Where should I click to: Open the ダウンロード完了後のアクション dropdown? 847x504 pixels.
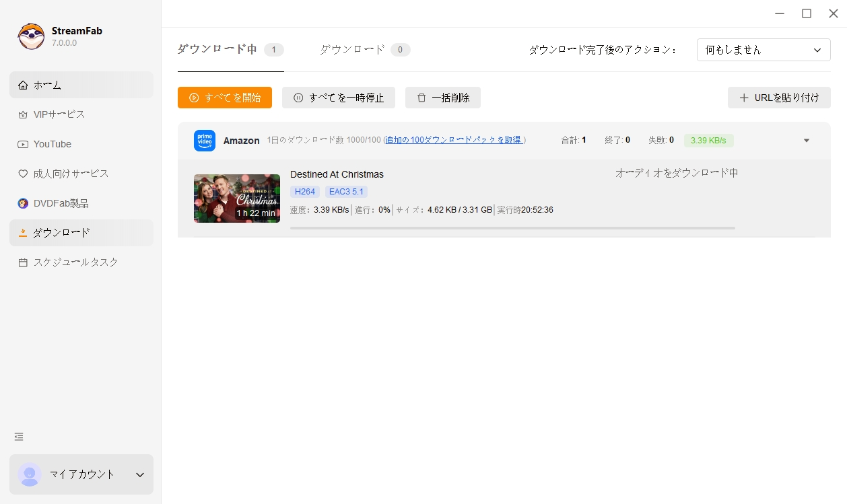click(763, 49)
